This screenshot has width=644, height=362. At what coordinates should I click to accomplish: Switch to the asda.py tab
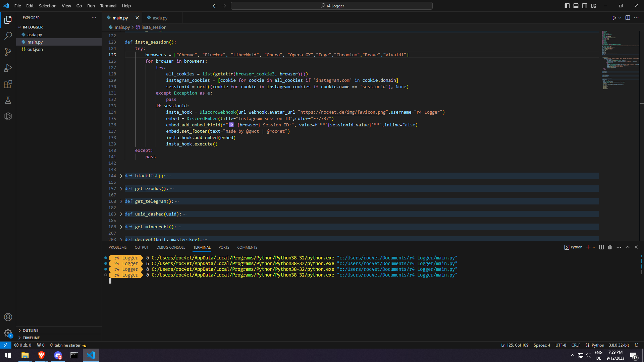[x=160, y=18]
